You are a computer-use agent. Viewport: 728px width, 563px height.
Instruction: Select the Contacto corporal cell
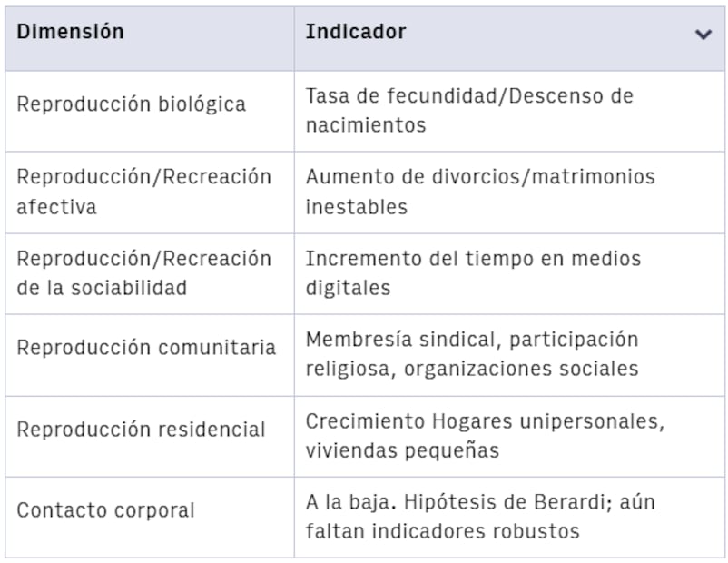pyautogui.click(x=150, y=518)
